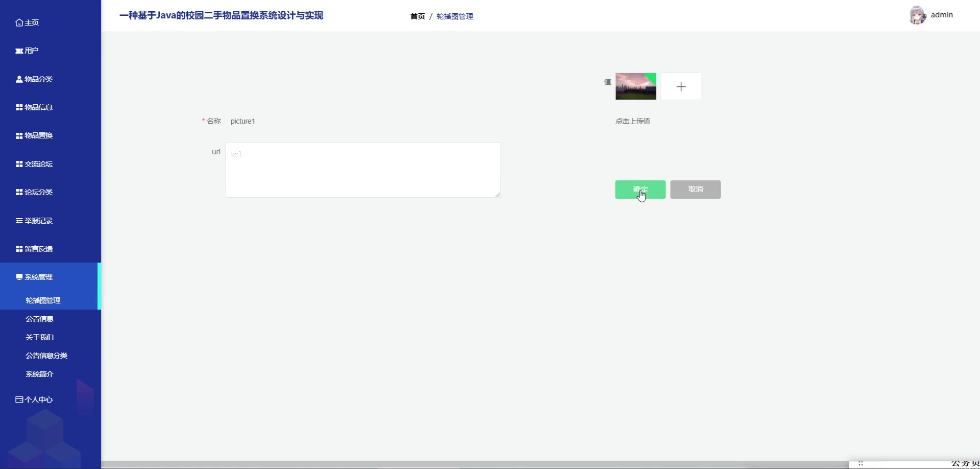Select 关于我们 in the submenu
Viewport: 980px width, 469px height.
50,337
